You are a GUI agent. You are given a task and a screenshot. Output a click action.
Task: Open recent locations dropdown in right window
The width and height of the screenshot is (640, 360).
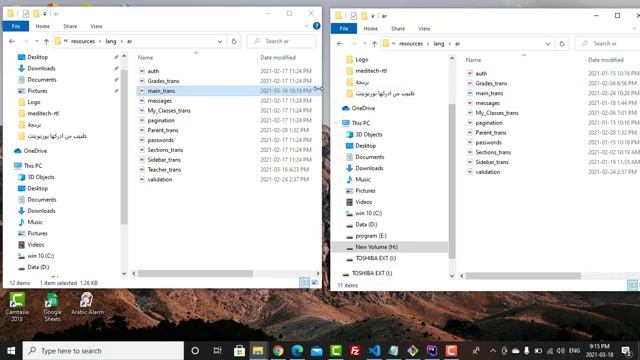point(364,44)
